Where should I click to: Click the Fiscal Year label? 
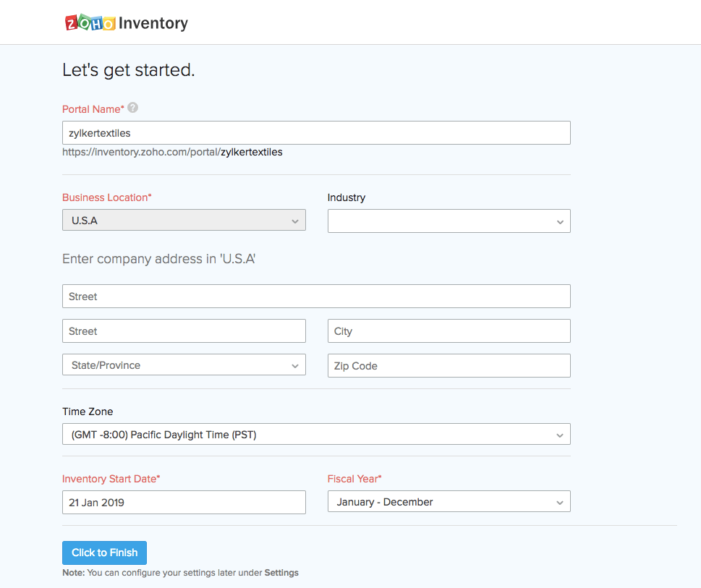click(354, 479)
